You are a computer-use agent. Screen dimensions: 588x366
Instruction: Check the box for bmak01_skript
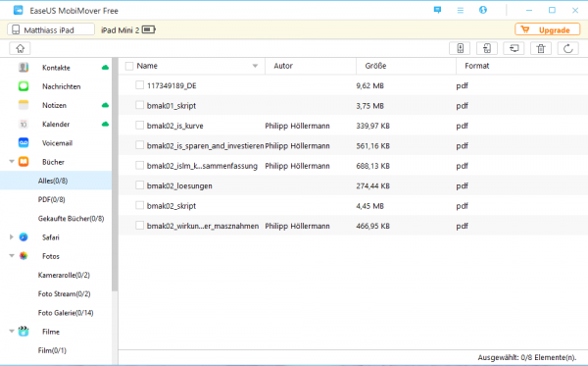coord(139,105)
